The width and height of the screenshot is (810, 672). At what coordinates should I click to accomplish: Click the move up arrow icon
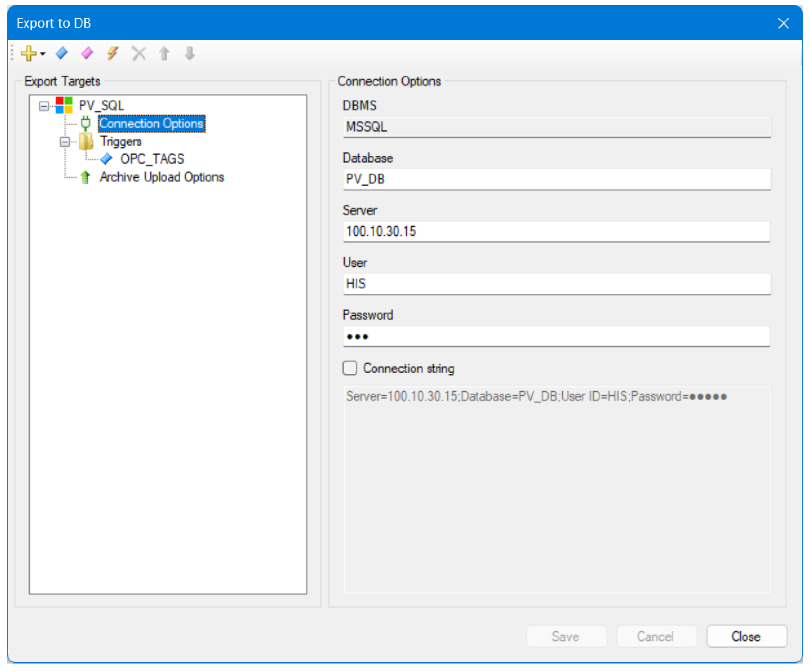tap(164, 53)
